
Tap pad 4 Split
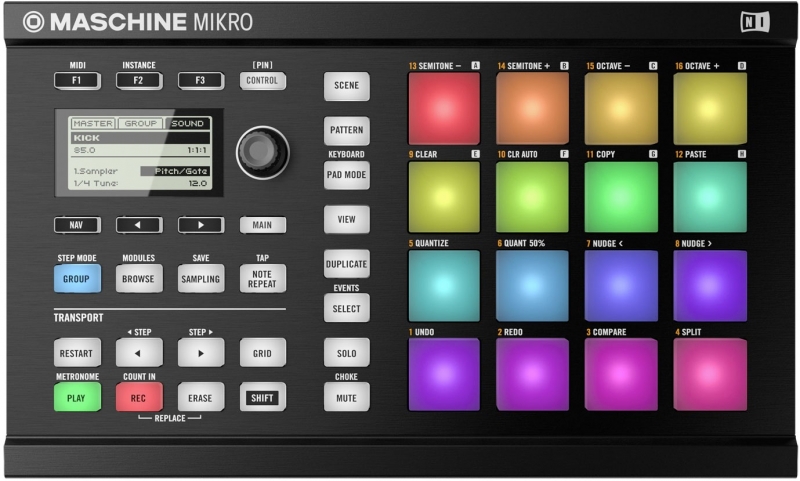coord(710,374)
